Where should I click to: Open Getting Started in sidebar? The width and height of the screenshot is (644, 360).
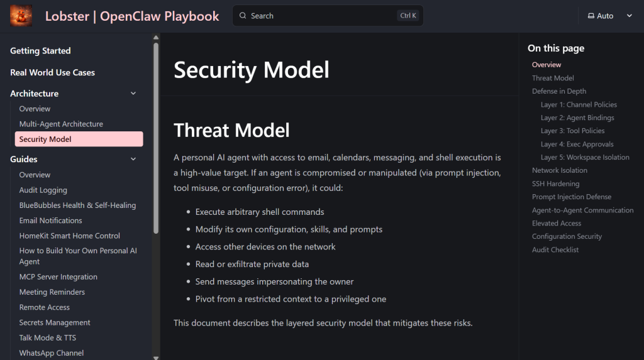tap(40, 50)
